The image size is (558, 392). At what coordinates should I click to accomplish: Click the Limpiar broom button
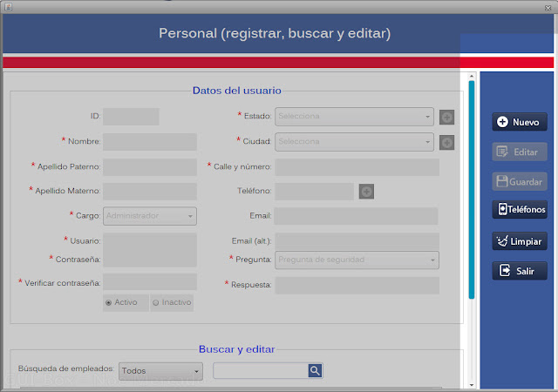tap(520, 241)
